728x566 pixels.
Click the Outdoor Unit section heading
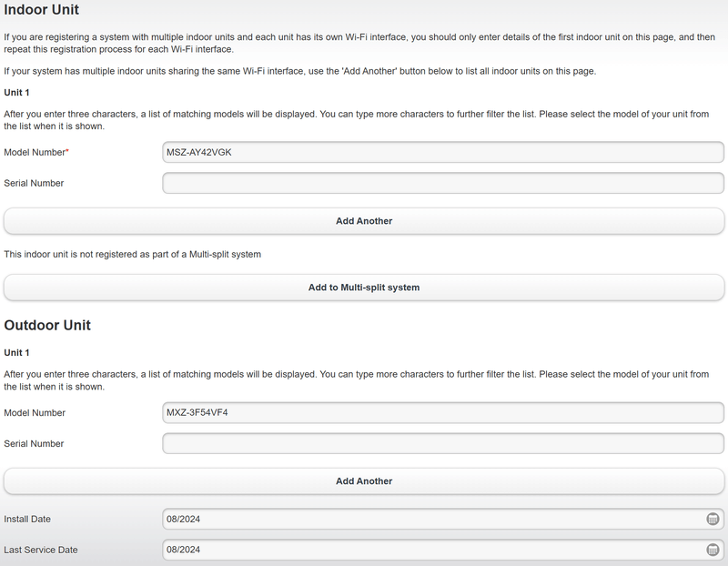click(x=47, y=325)
